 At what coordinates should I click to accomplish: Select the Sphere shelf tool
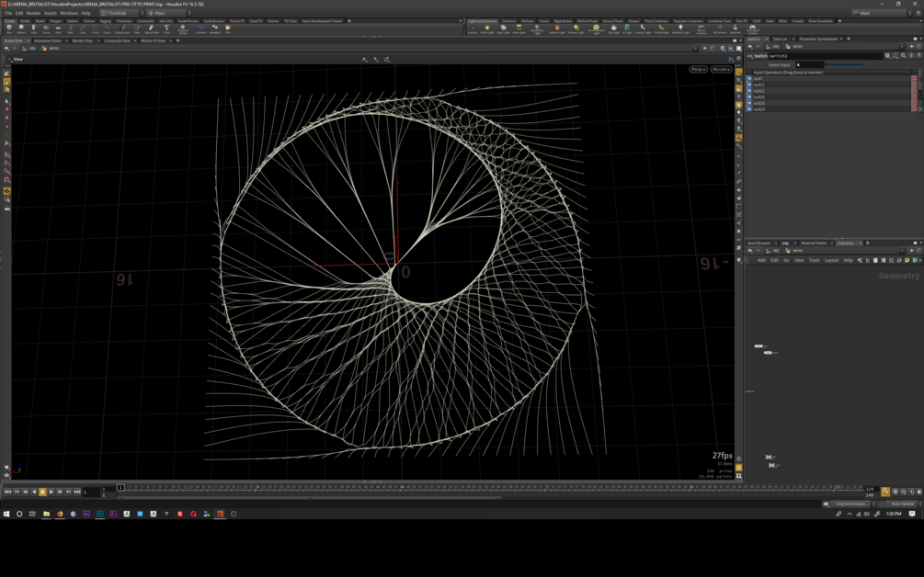click(21, 28)
